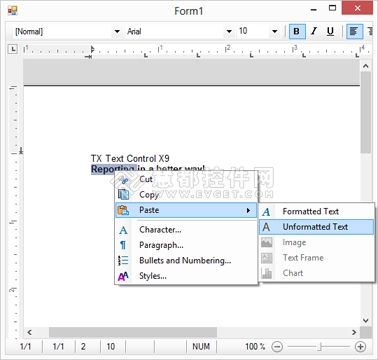The width and height of the screenshot is (378, 360).
Task: Click the Styles AA icon
Action: [x=123, y=276]
